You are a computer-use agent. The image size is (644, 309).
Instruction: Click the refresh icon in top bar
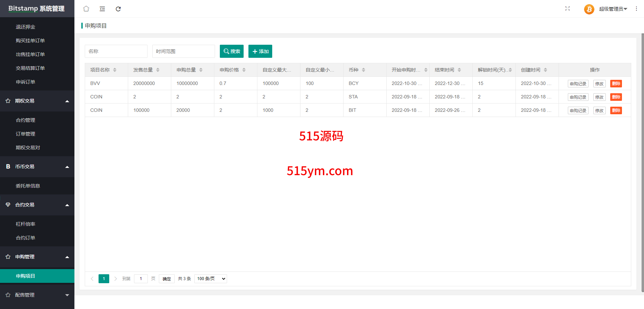[x=118, y=9]
